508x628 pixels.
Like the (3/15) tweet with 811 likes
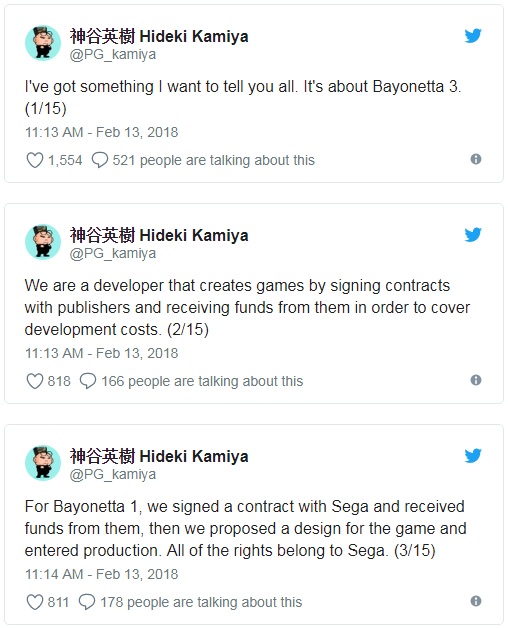[34, 602]
